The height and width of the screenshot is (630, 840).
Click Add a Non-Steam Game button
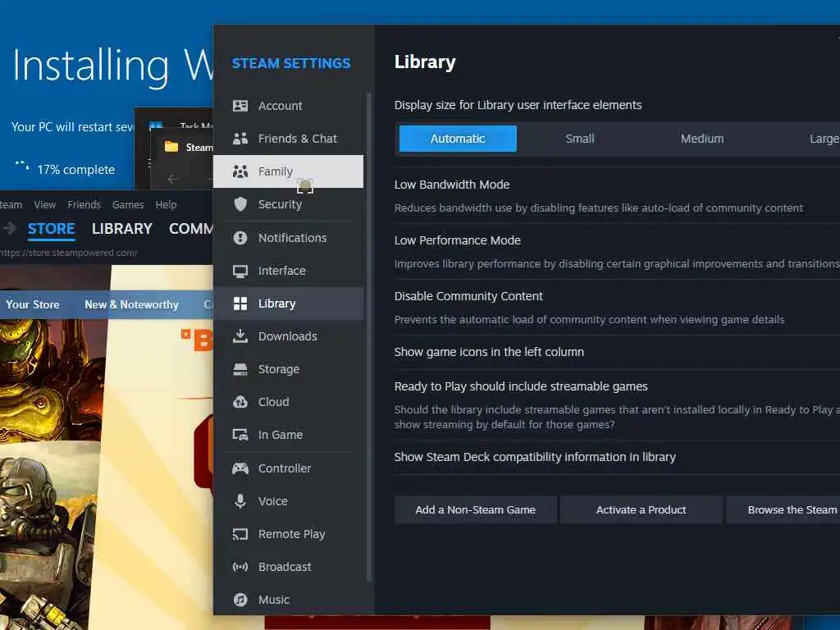coord(475,510)
